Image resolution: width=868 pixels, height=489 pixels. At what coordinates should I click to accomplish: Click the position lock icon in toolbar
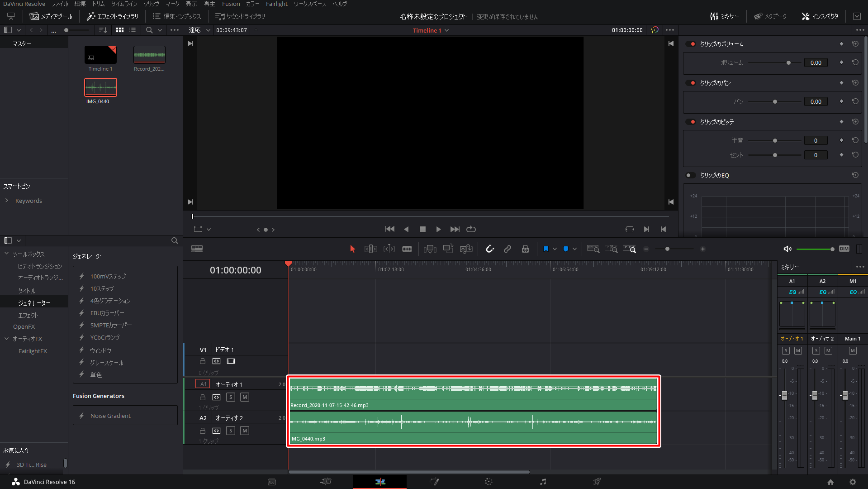coord(525,249)
